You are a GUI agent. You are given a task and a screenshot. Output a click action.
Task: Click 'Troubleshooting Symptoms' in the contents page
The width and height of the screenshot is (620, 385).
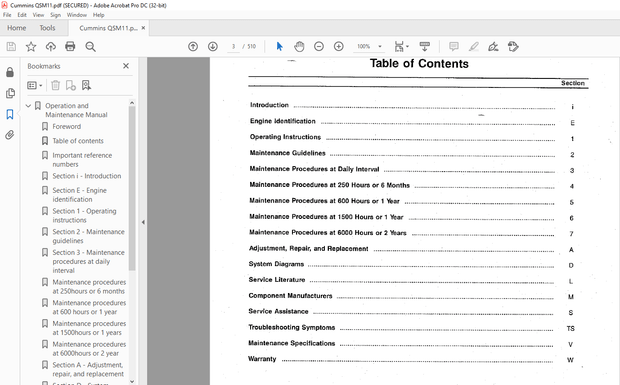point(291,327)
